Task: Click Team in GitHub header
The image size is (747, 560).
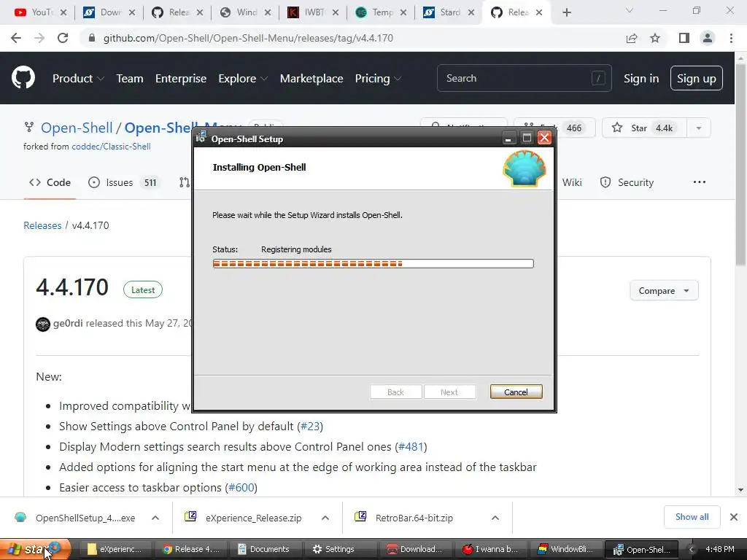Action: pos(130,79)
